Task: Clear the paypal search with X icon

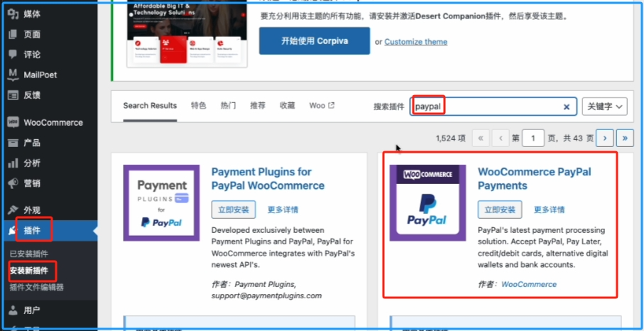Action: (x=567, y=107)
